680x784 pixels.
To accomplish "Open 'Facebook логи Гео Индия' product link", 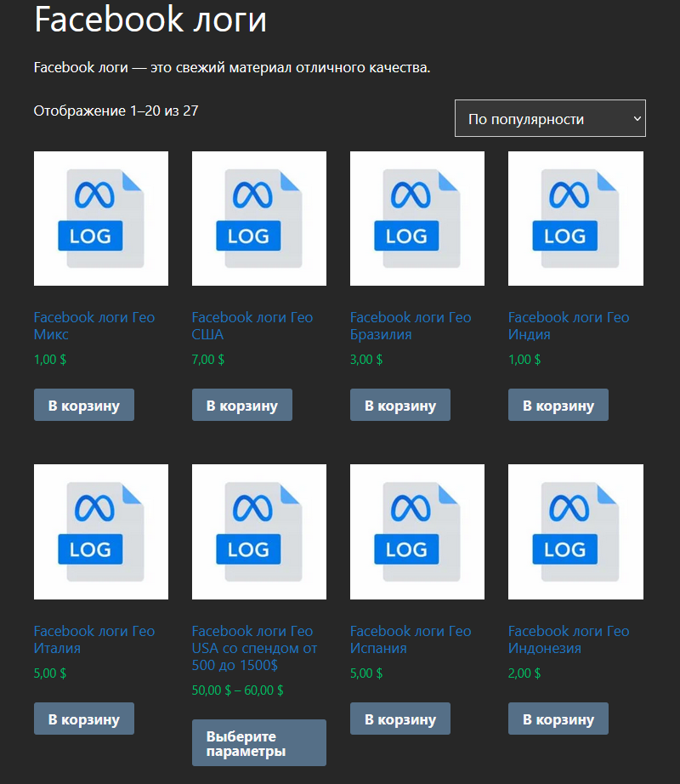I will click(x=569, y=326).
